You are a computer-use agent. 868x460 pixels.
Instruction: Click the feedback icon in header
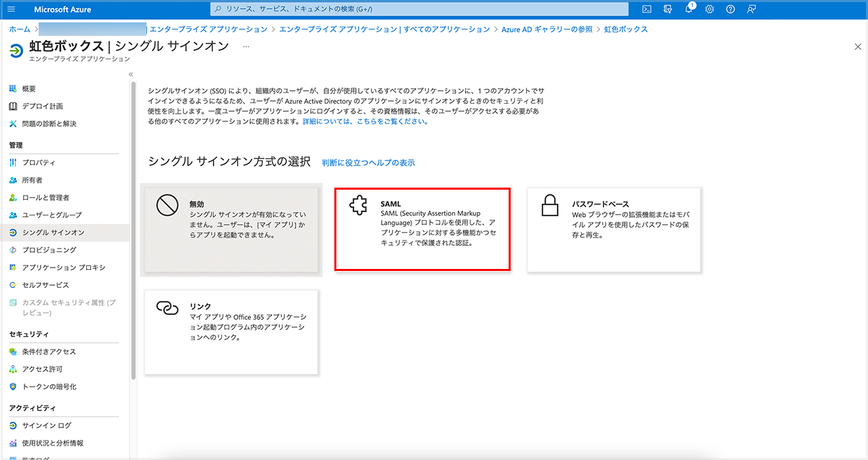pos(751,9)
